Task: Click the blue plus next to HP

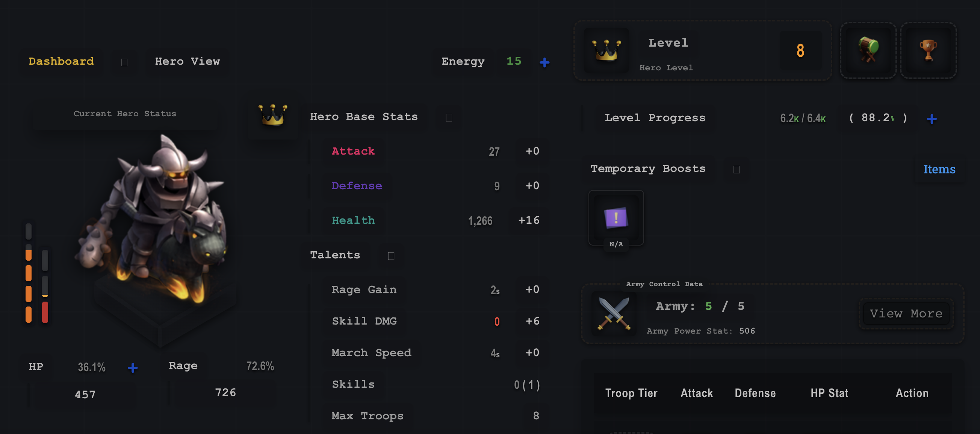Action: pos(132,367)
